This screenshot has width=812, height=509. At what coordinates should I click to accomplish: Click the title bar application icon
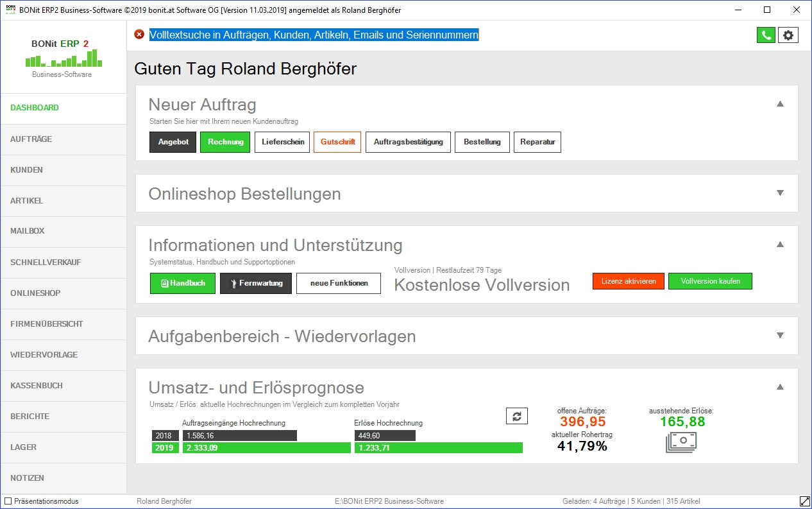10,10
